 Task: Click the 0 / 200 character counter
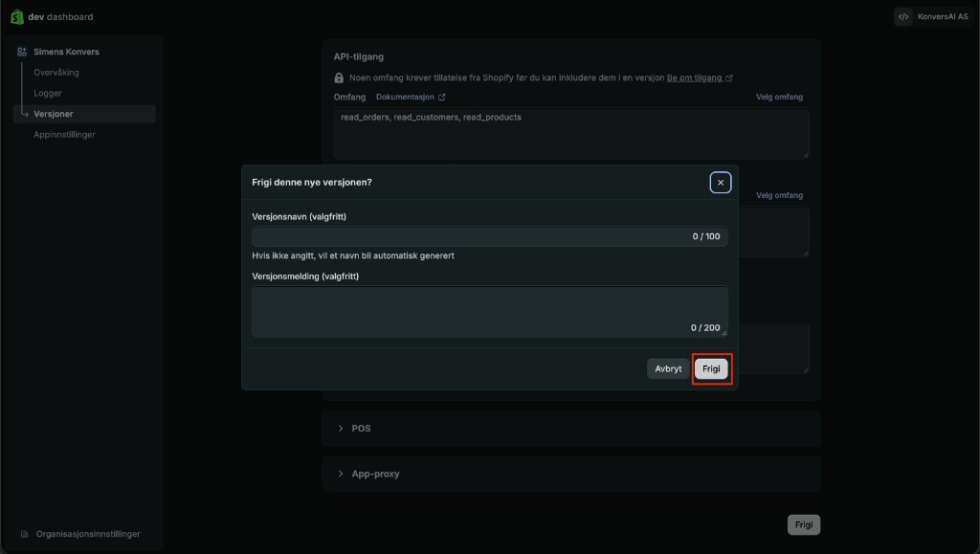[705, 328]
